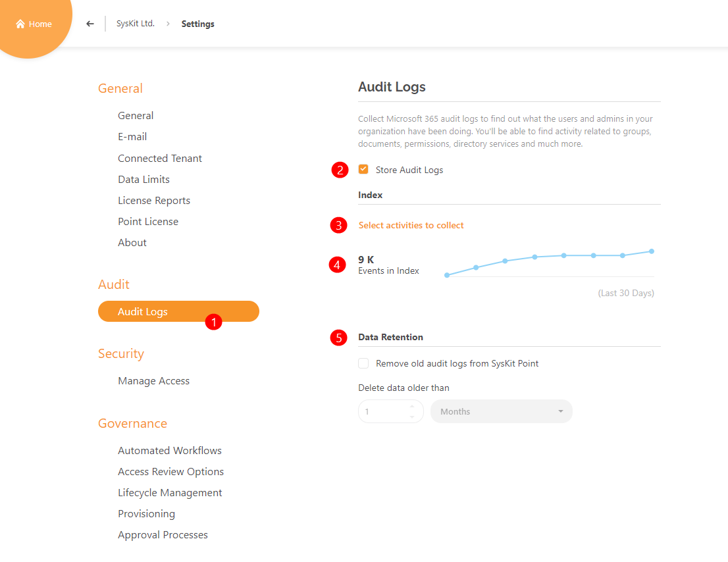Click the red step 5 marker

coord(338,338)
